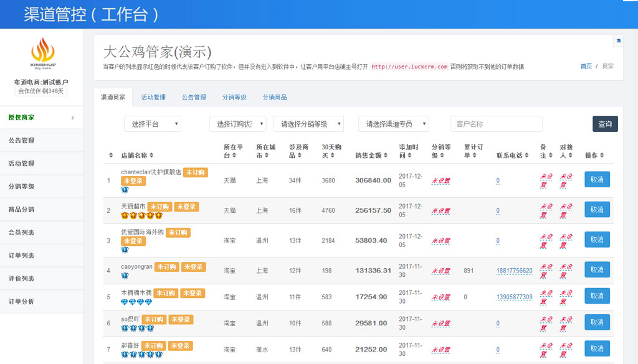
Task: Switch to the 分销商品 tab
Action: (x=275, y=97)
